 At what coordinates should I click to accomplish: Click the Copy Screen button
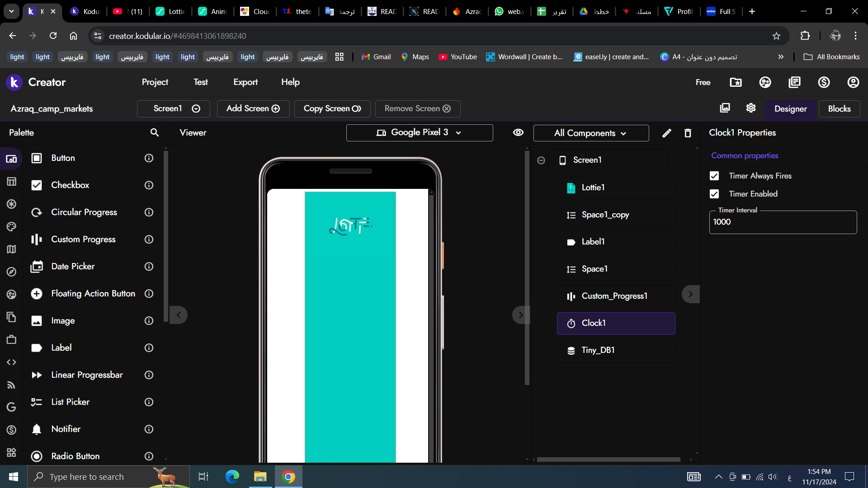tap(332, 108)
